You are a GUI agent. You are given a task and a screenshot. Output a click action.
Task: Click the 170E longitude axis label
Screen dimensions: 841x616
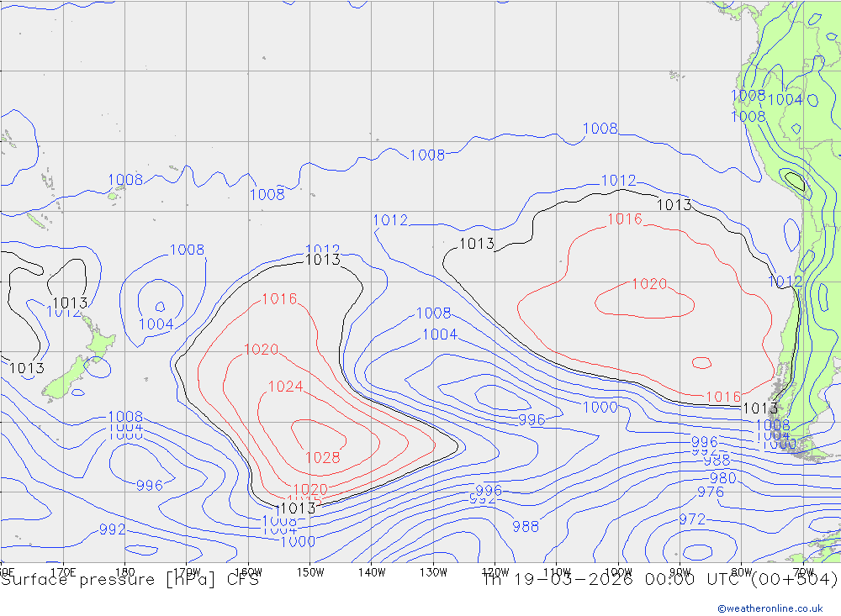coord(63,572)
